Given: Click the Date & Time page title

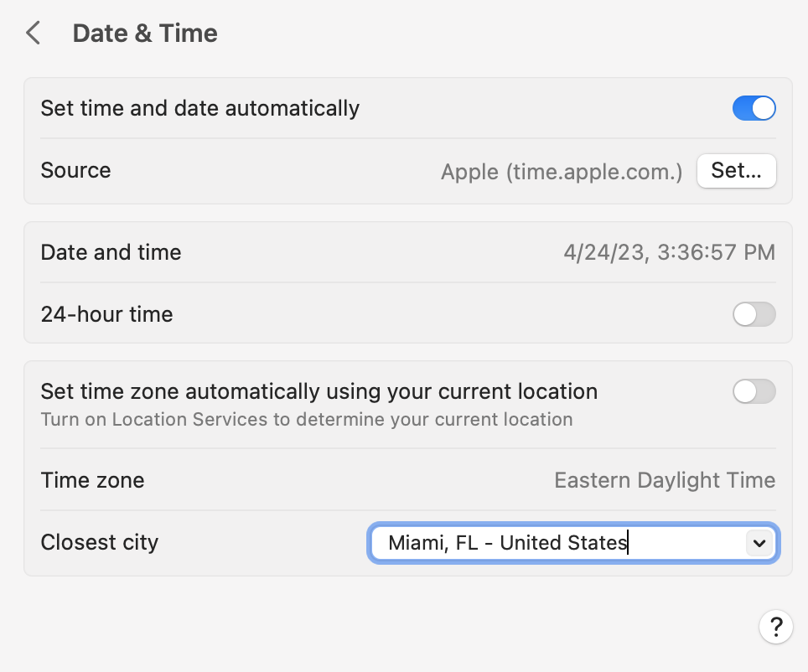Looking at the screenshot, I should pyautogui.click(x=145, y=34).
